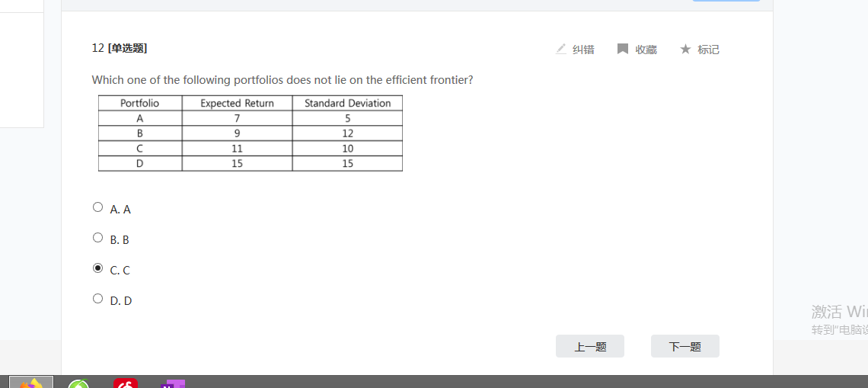Select radio button for option B

[97, 238]
